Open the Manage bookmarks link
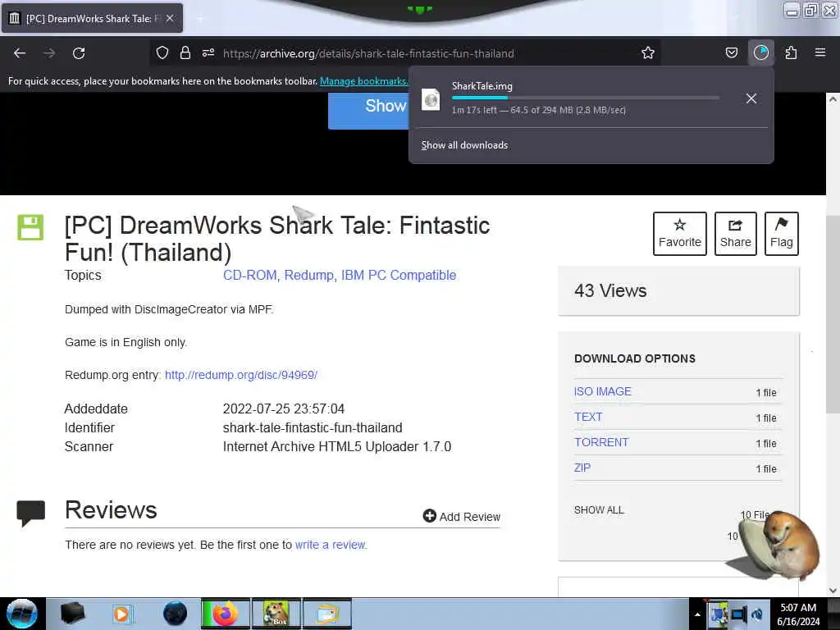 tap(363, 81)
